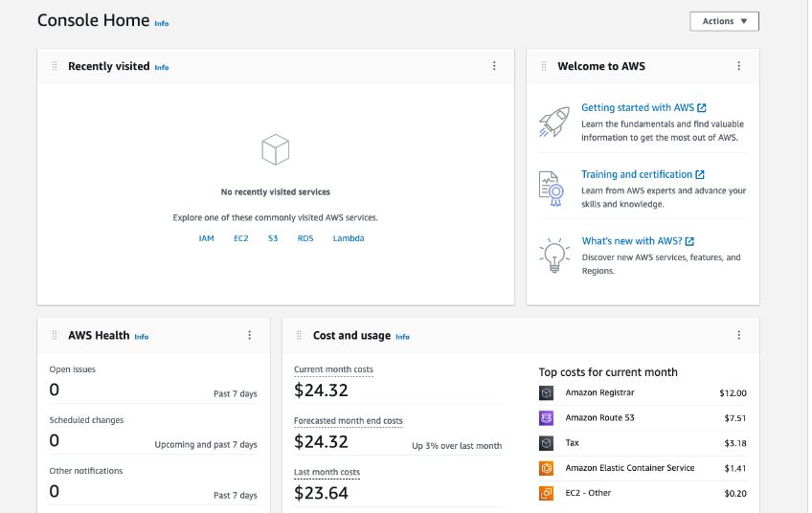The height and width of the screenshot is (513, 812).
Task: Click the $1.41 cost value
Action: tap(734, 468)
